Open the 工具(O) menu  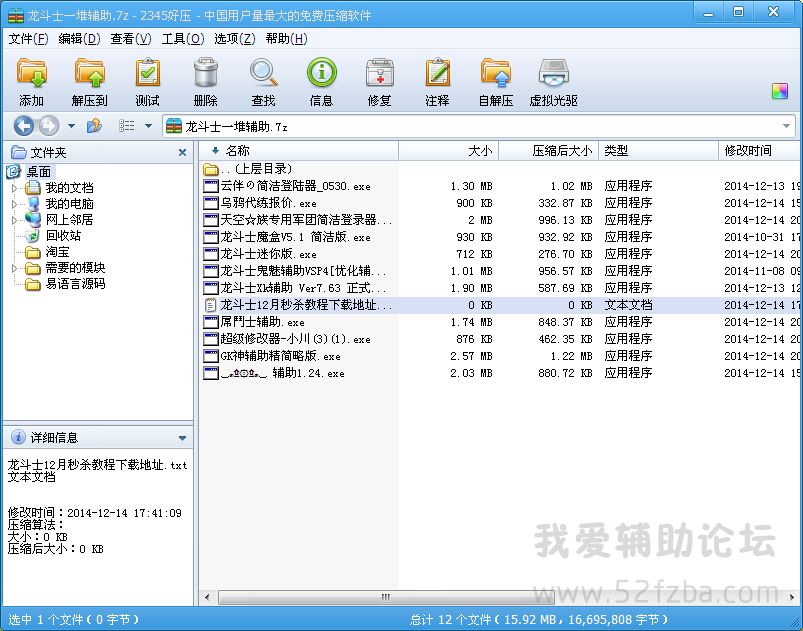click(x=183, y=39)
